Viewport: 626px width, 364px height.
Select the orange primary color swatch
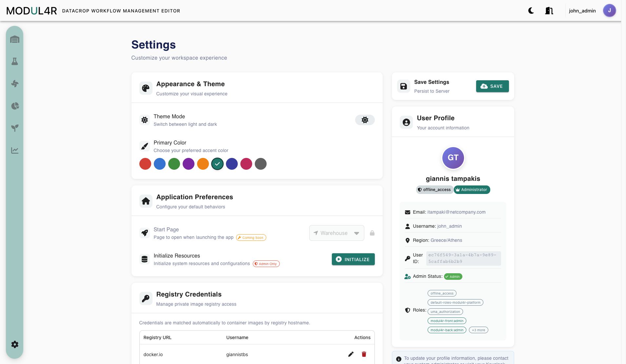pos(203,164)
